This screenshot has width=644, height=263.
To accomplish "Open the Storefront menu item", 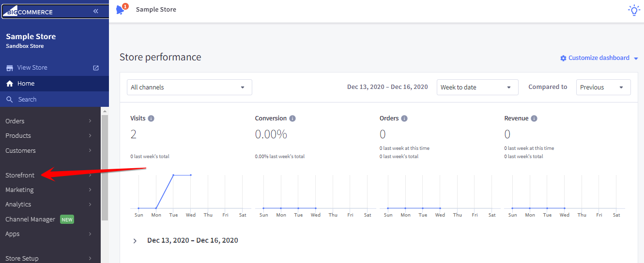I will tap(20, 175).
